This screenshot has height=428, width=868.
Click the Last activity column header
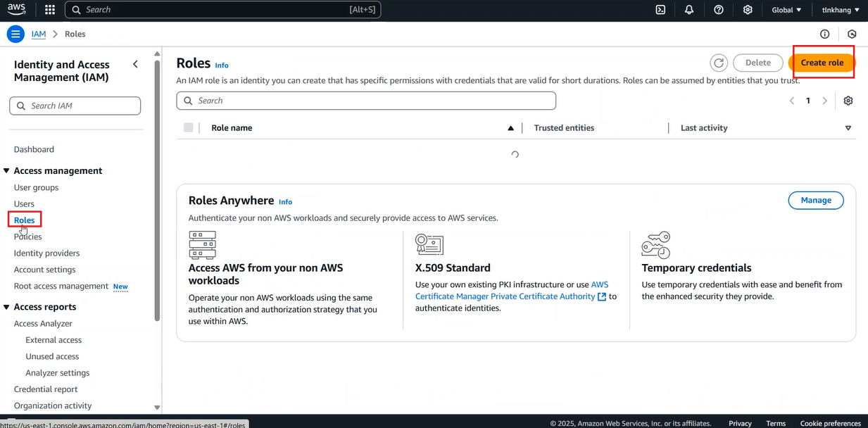point(704,128)
